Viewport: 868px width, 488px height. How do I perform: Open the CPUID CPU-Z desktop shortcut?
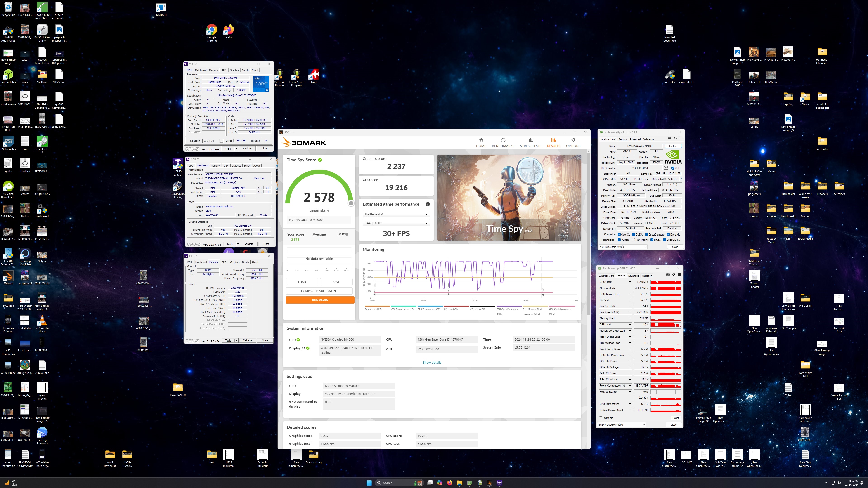(x=177, y=167)
